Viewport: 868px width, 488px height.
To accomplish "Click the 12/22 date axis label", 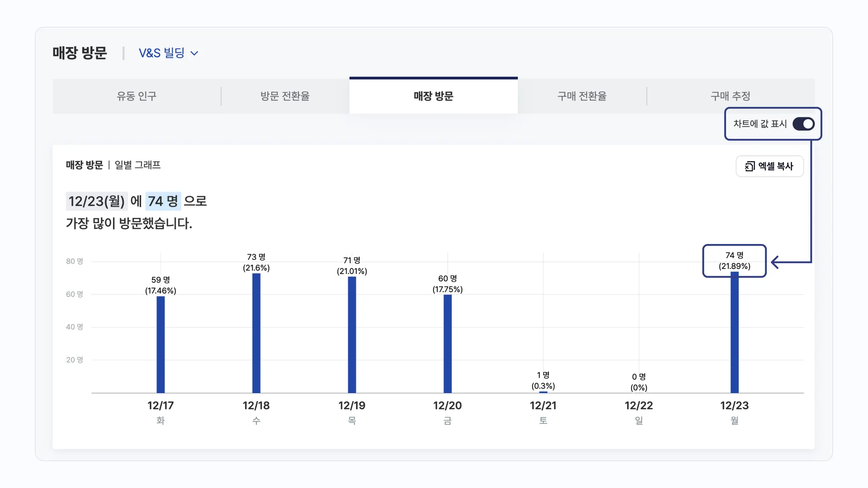I will 639,406.
